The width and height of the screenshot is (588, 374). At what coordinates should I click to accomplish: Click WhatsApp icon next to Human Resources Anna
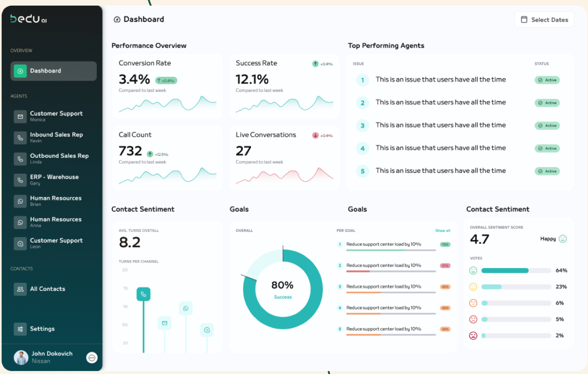(x=20, y=222)
